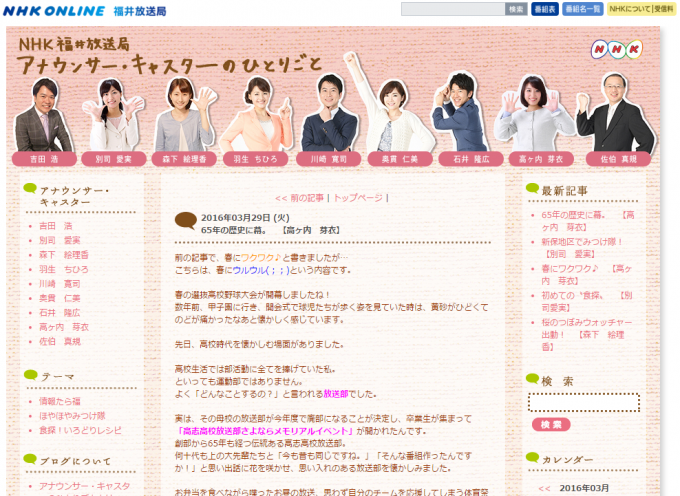Viewport: 680px width, 496px height.
Task: Click the << calendar previous month arrow
Action: (x=544, y=488)
